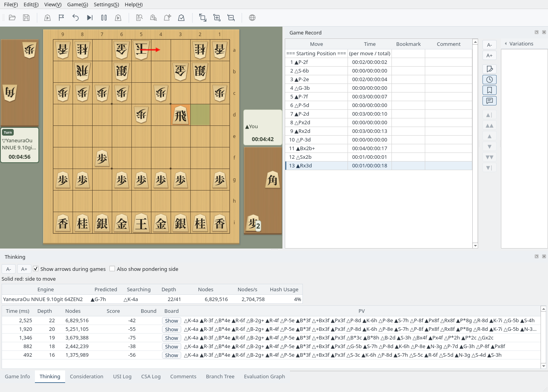
Task: Undo the last move with the curved arrow icon
Action: click(x=76, y=18)
